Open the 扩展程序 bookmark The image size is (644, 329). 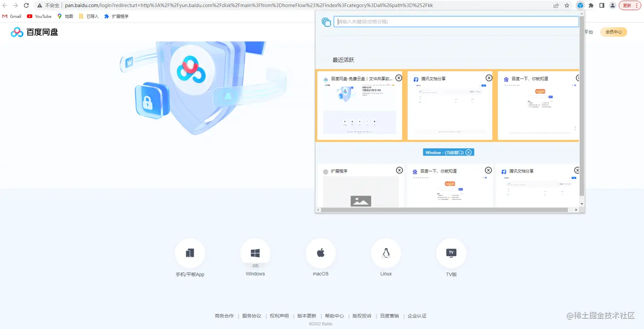(x=116, y=16)
